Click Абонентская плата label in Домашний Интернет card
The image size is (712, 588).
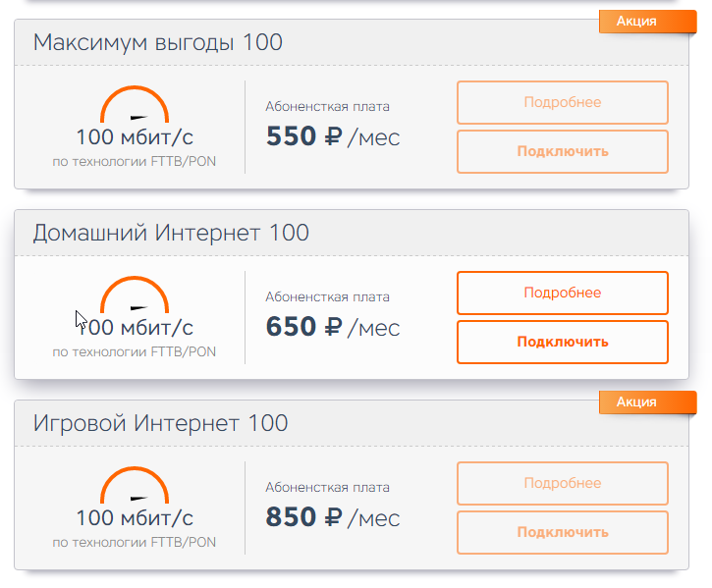point(327,297)
